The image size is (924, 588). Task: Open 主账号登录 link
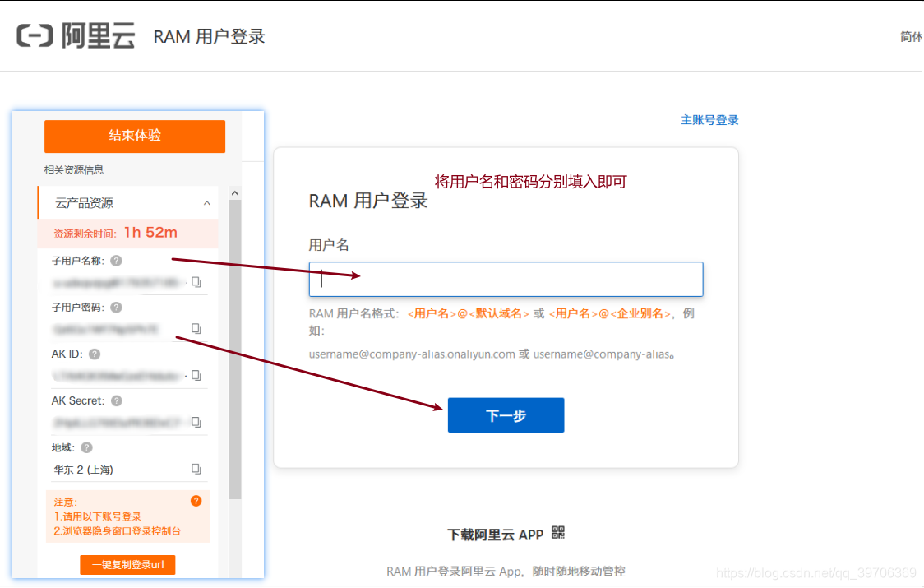(709, 120)
